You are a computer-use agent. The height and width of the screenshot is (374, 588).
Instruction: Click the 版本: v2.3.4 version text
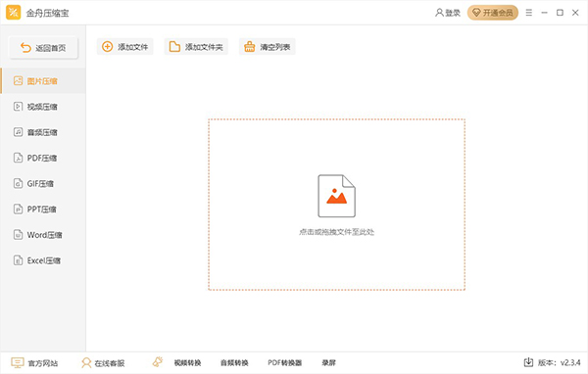pyautogui.click(x=560, y=363)
